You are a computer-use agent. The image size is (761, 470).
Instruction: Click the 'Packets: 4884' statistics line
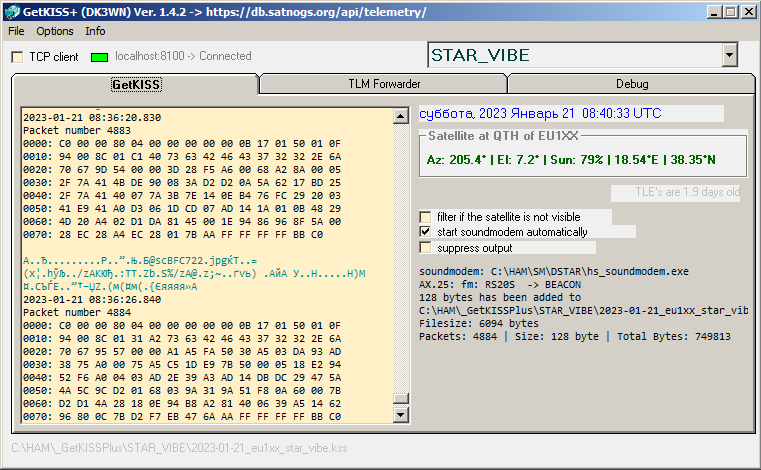[x=575, y=336]
